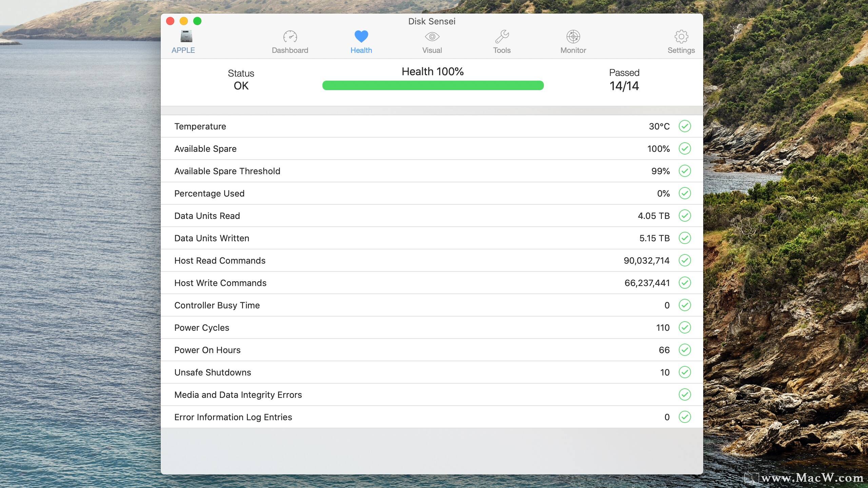Click the Status OK indicator
Screen dimensions: 868x488
[x=241, y=80]
